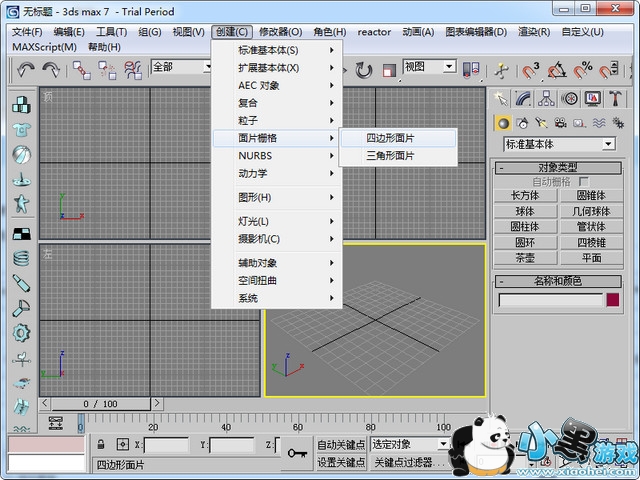Screen dimensions: 640x480
Task: Click the reactor cloth shirt icon
Action: coord(21,130)
